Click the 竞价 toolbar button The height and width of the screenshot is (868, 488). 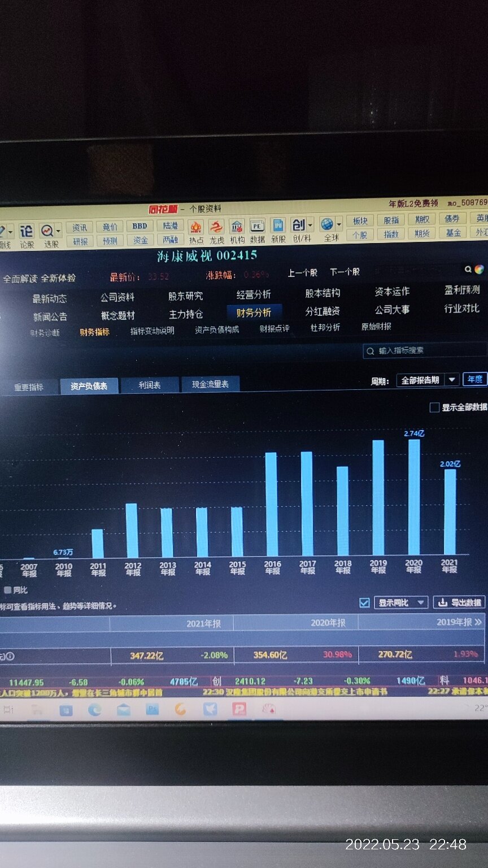click(x=110, y=227)
